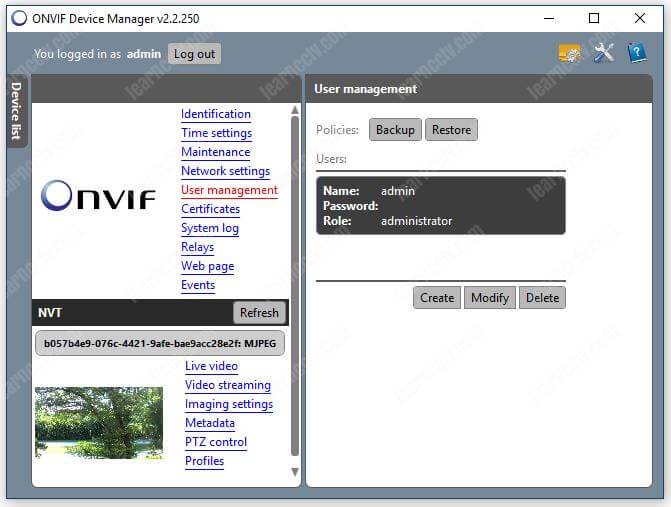The width and height of the screenshot is (671, 507).
Task: Close the ONVIF Device Manager window
Action: click(640, 18)
